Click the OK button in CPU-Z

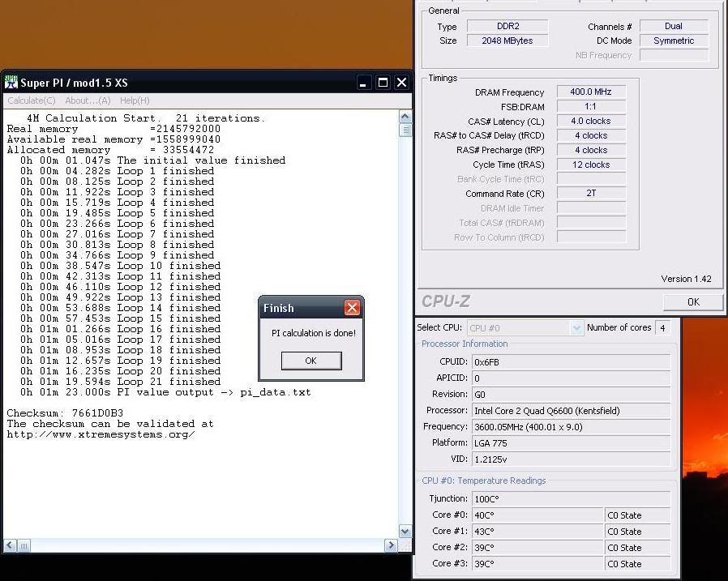click(692, 301)
